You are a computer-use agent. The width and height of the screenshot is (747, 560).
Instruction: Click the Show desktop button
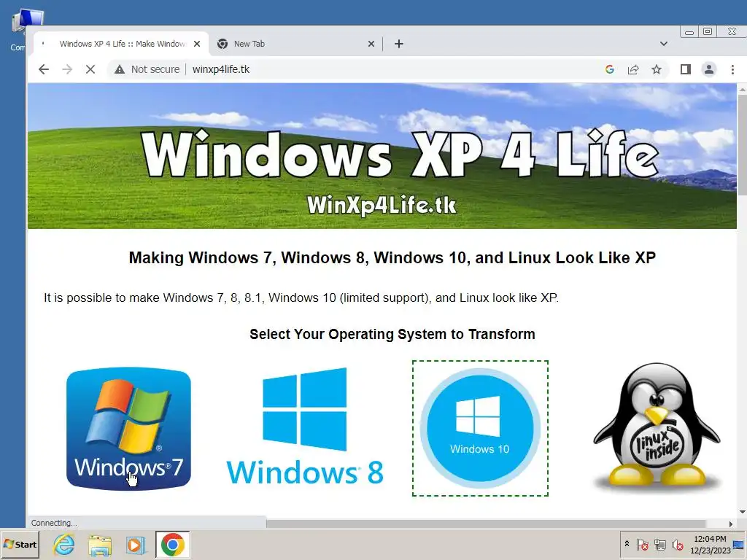click(x=740, y=545)
